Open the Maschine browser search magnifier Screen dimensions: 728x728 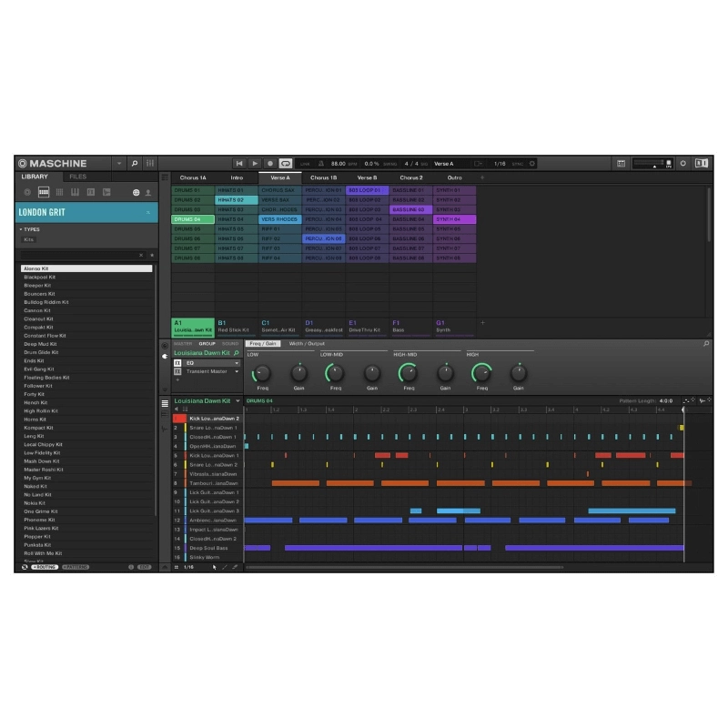click(134, 164)
